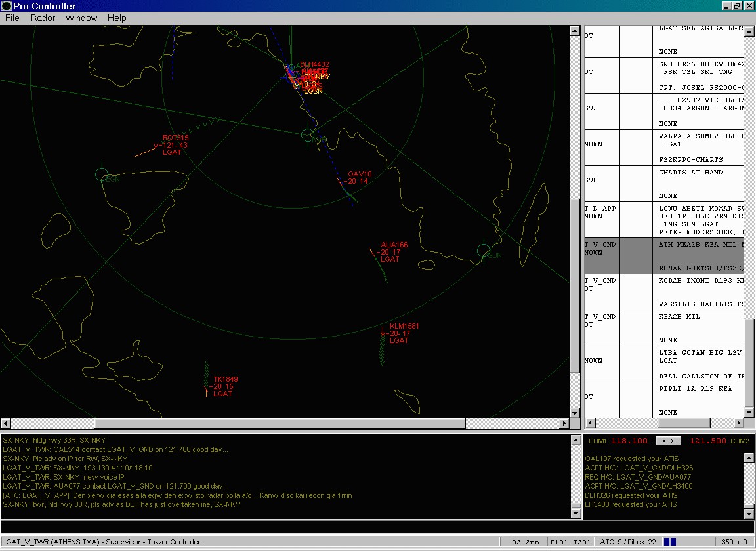Click the DLH4432 aircraft label
756x551 pixels.
coord(314,64)
